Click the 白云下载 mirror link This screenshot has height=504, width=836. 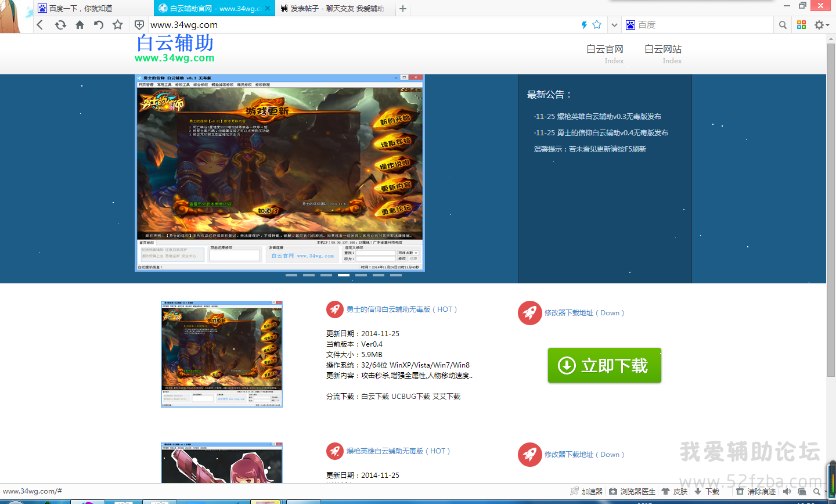[375, 397]
